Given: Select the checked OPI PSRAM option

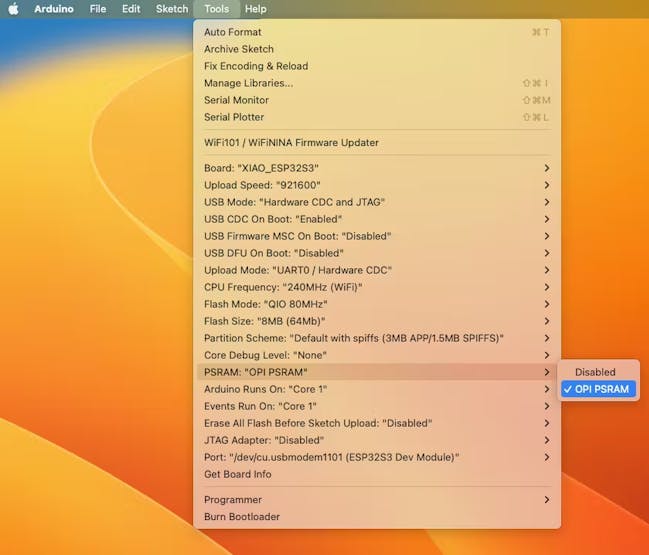Looking at the screenshot, I should tap(602, 389).
